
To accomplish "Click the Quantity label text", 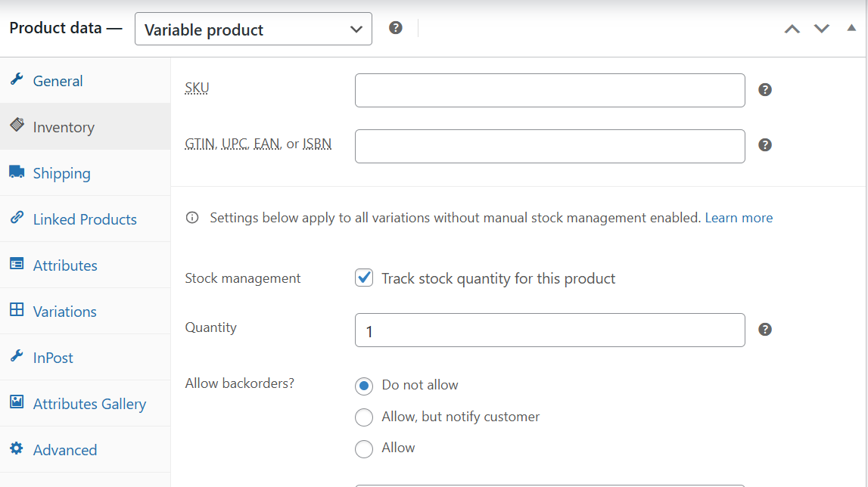I will [211, 327].
